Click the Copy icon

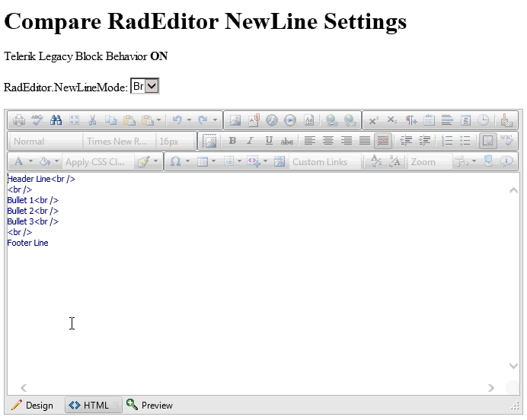point(111,120)
